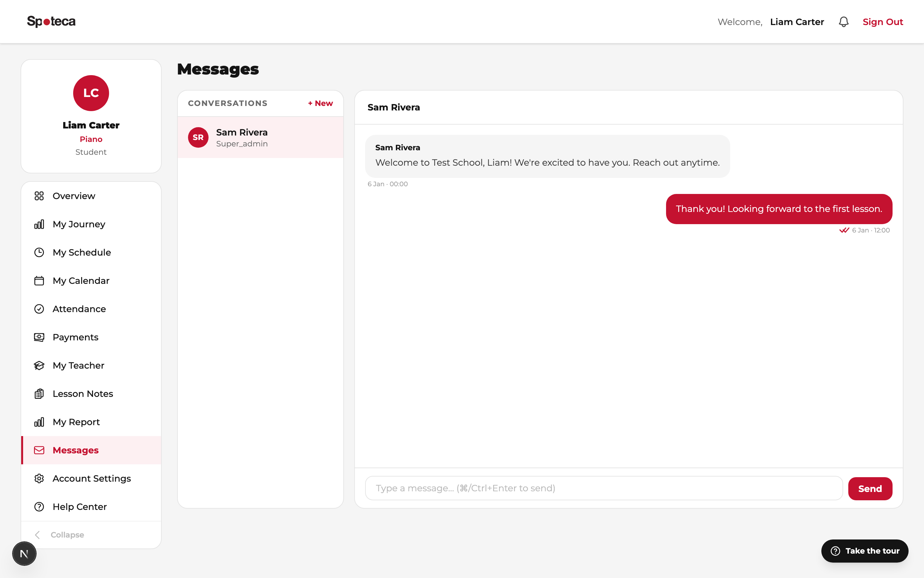This screenshot has width=924, height=578.
Task: Click the SR avatar in conversations
Action: (x=198, y=137)
